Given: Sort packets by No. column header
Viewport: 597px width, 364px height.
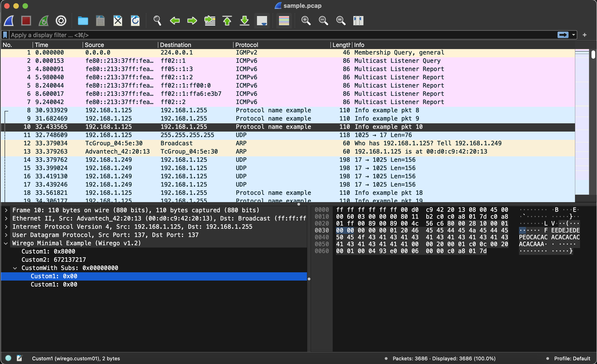Looking at the screenshot, I should (x=17, y=45).
